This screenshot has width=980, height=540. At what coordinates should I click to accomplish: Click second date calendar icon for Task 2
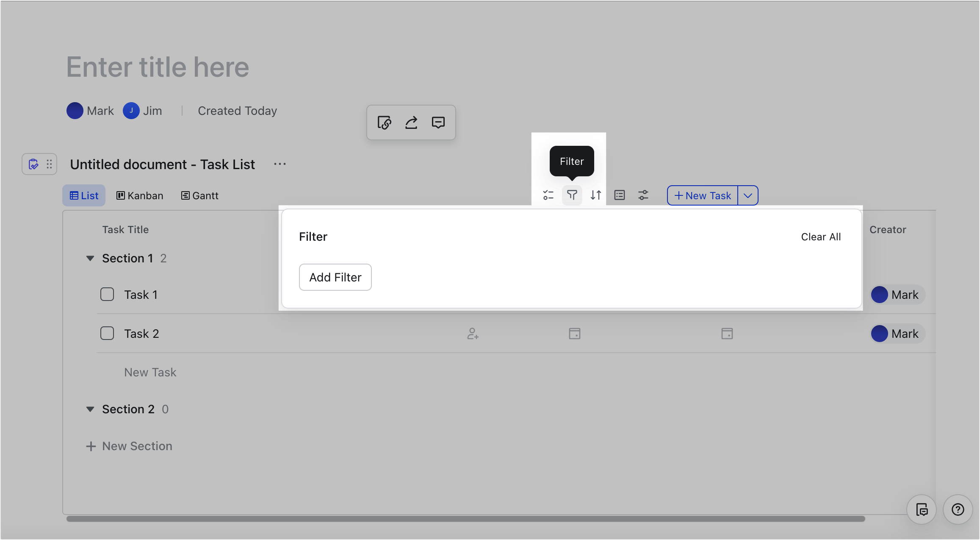[x=727, y=334]
